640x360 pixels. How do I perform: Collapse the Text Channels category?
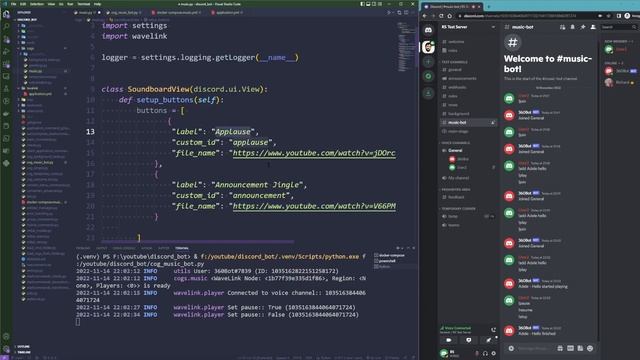coord(455,62)
